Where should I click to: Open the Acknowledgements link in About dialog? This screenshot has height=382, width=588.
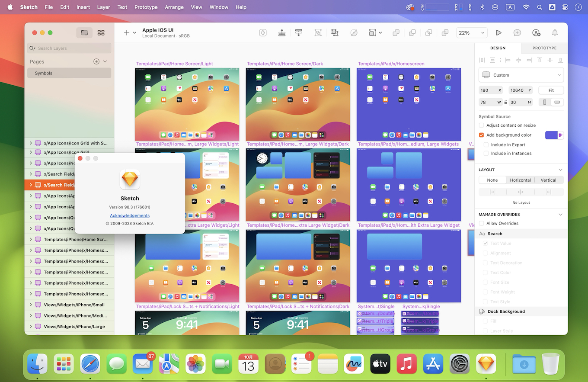[130, 215]
